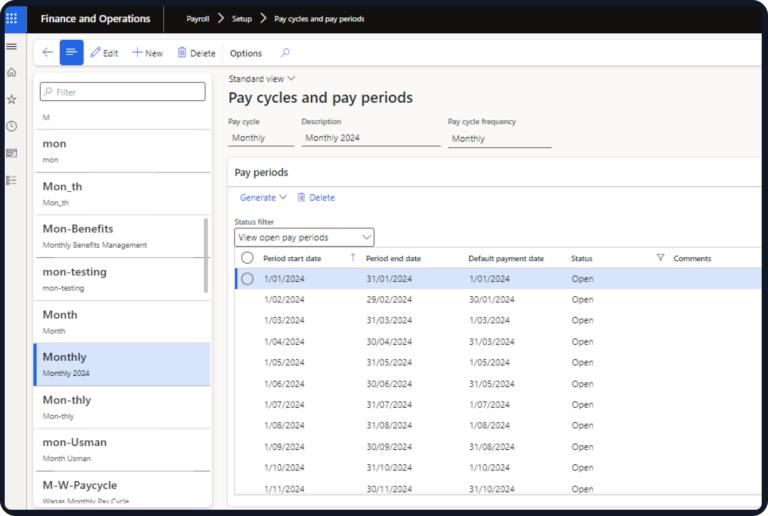Click Open status in 1/06/2024 row
Screen dimensions: 768x516
[582, 384]
